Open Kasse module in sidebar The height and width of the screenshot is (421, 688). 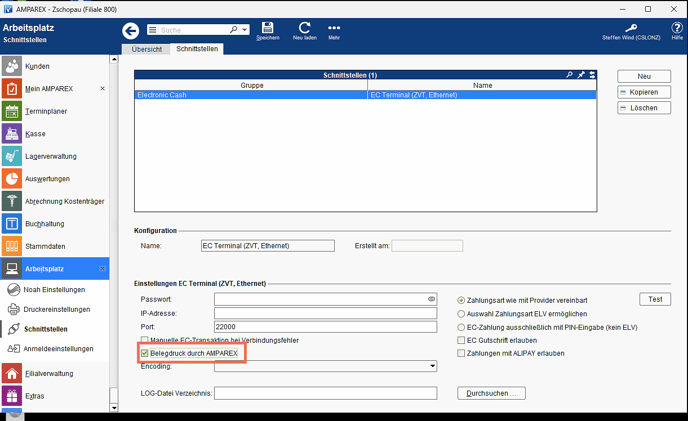coord(35,134)
